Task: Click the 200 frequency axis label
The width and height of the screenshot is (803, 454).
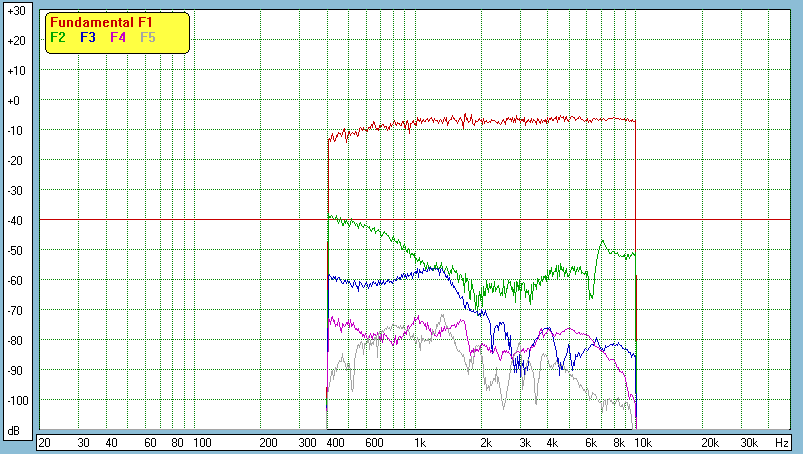Action: [x=268, y=442]
